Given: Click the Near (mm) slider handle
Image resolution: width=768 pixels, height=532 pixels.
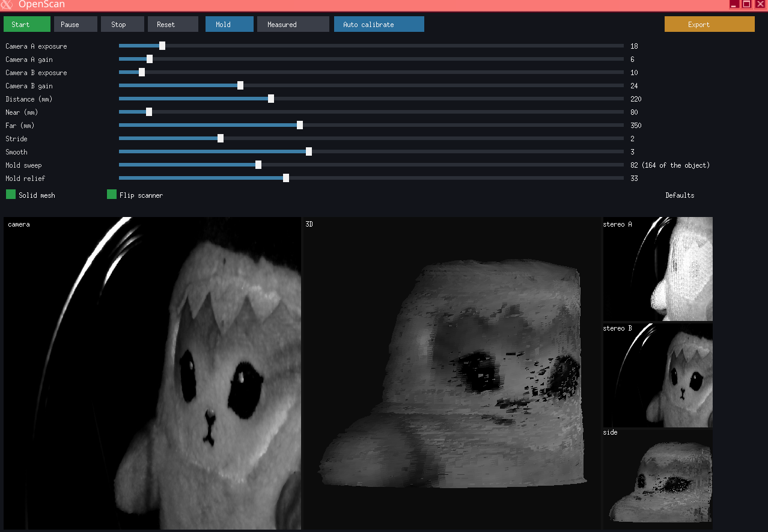Looking at the screenshot, I should click(149, 112).
